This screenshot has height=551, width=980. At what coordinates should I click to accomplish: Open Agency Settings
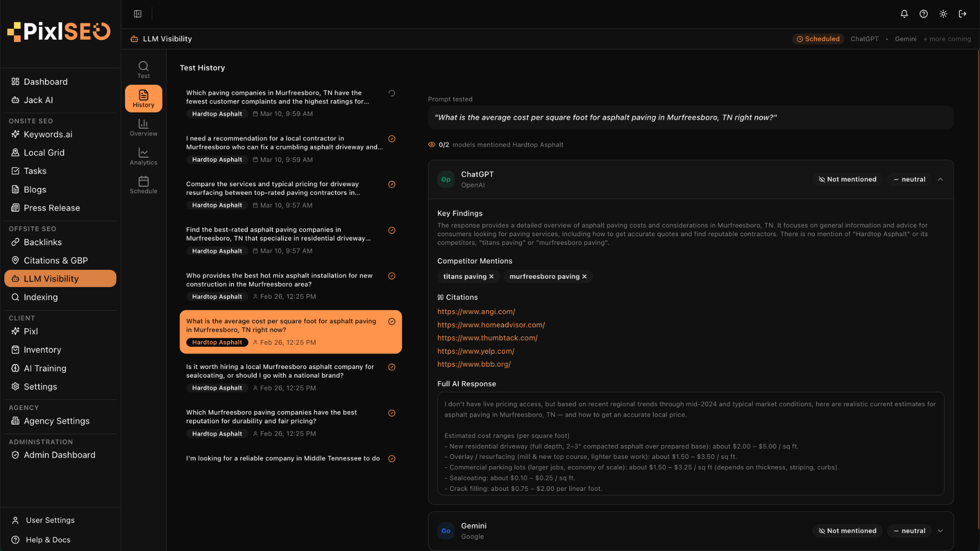tap(60, 421)
